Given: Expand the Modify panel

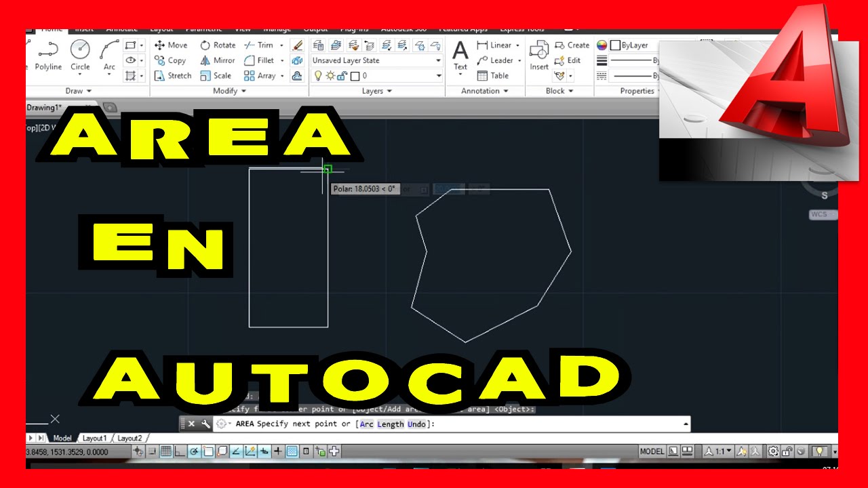Looking at the screenshot, I should tap(229, 91).
